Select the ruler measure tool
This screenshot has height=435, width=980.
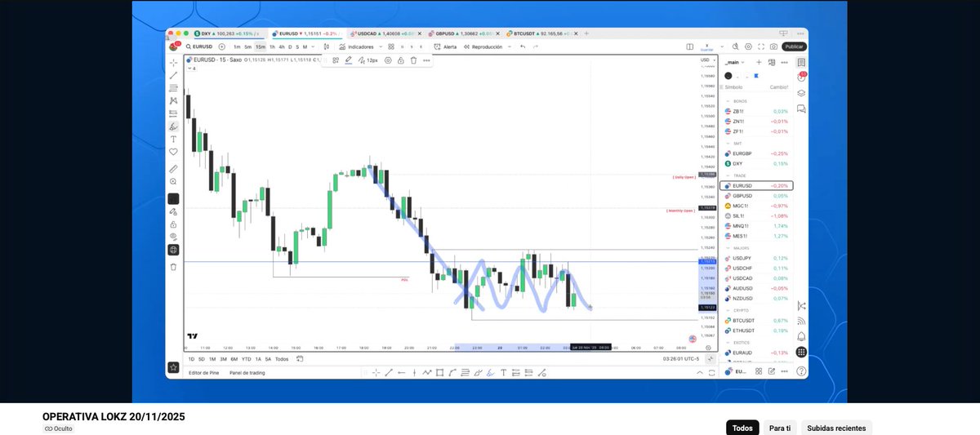(173, 169)
